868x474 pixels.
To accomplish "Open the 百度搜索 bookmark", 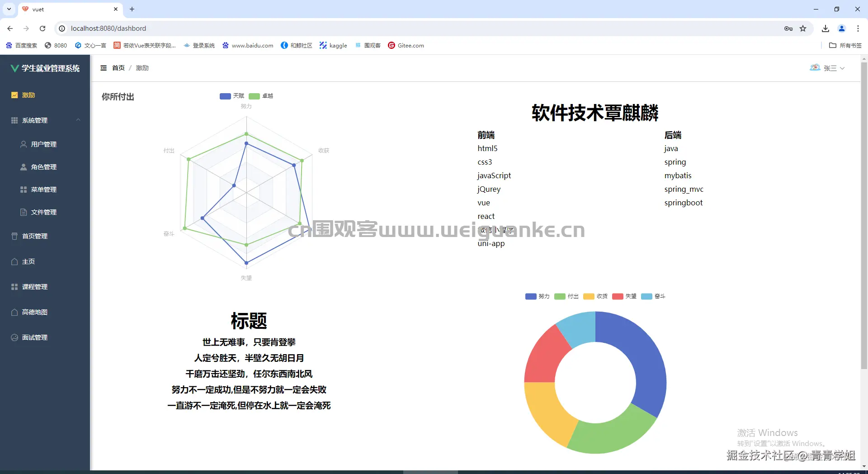I will pos(21,45).
